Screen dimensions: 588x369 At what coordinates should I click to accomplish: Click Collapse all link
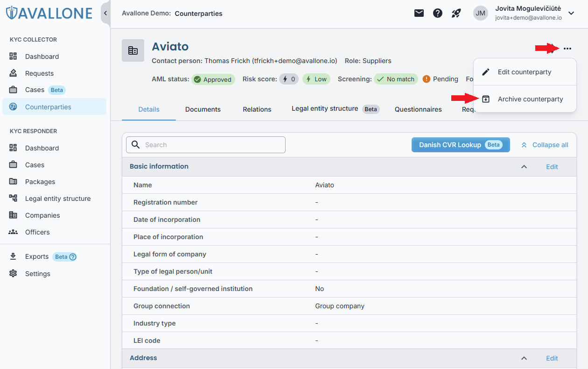tap(545, 145)
